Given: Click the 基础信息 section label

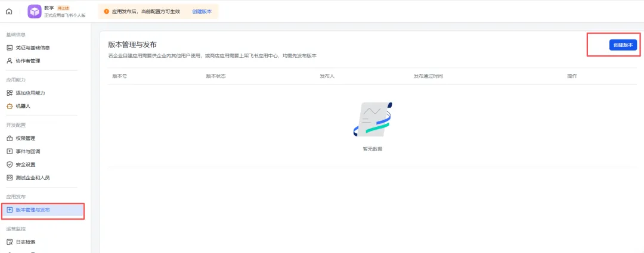Looking at the screenshot, I should click(16, 35).
